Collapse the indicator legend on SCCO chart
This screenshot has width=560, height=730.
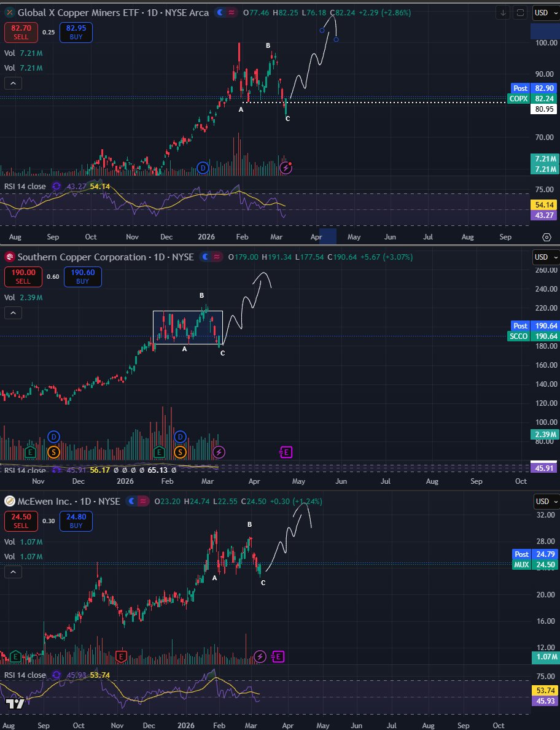13,313
